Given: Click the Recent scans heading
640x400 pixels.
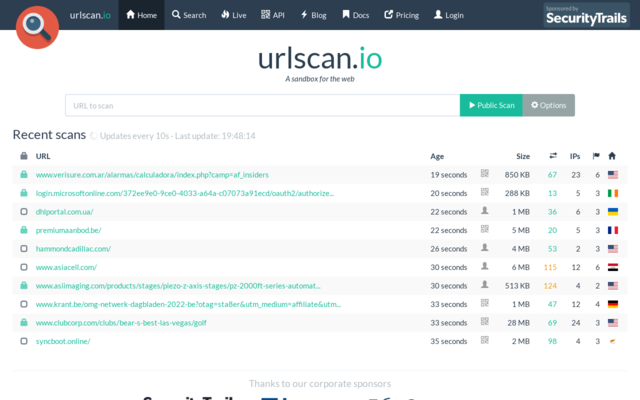Looking at the screenshot, I should pos(49,135).
